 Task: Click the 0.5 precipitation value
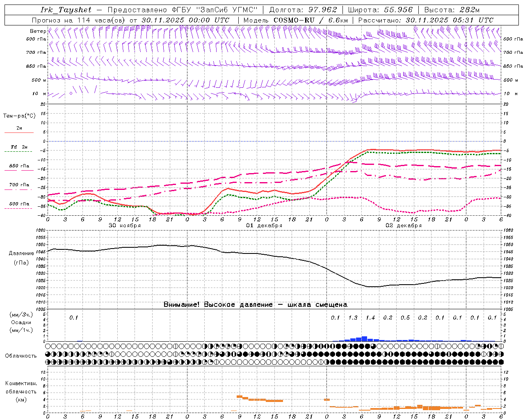[405, 318]
